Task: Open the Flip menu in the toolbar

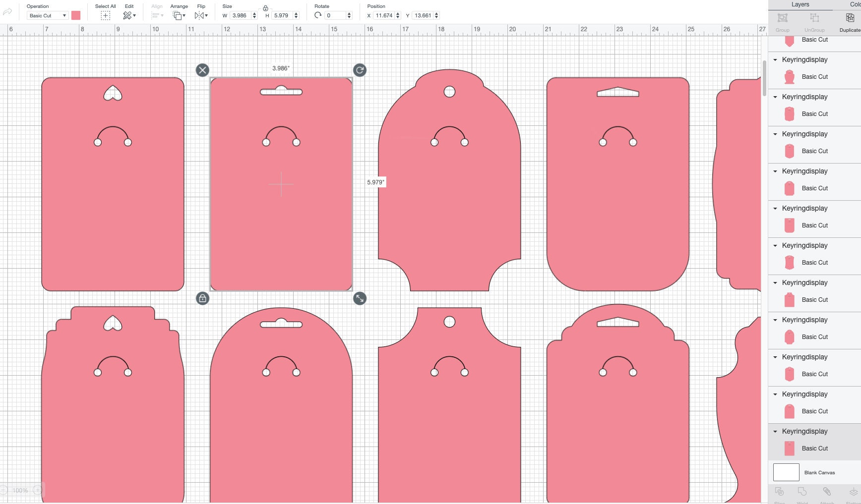Action: [x=201, y=15]
